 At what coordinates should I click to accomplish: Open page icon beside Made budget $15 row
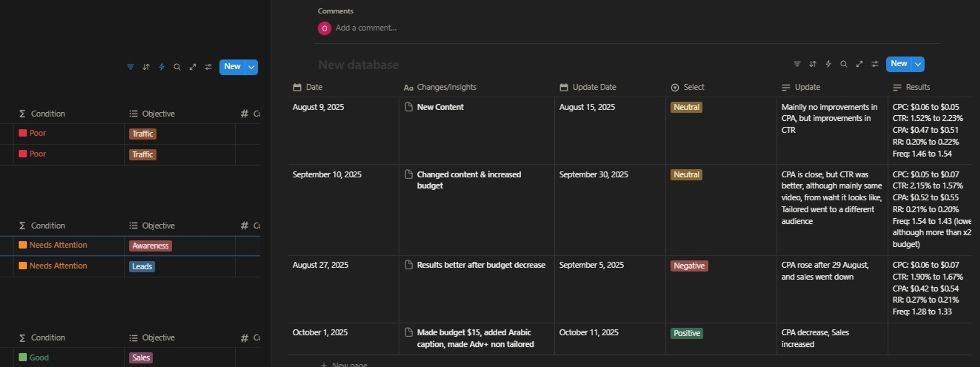(x=409, y=332)
